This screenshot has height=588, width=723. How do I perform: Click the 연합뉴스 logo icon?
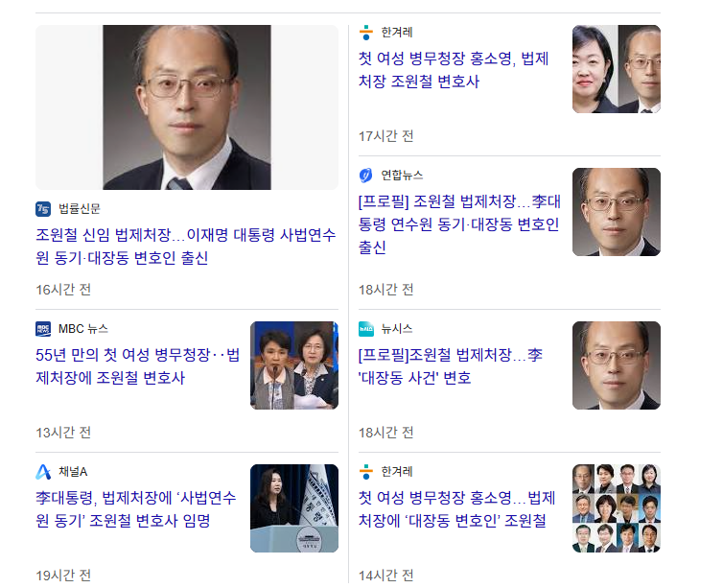coord(366,176)
